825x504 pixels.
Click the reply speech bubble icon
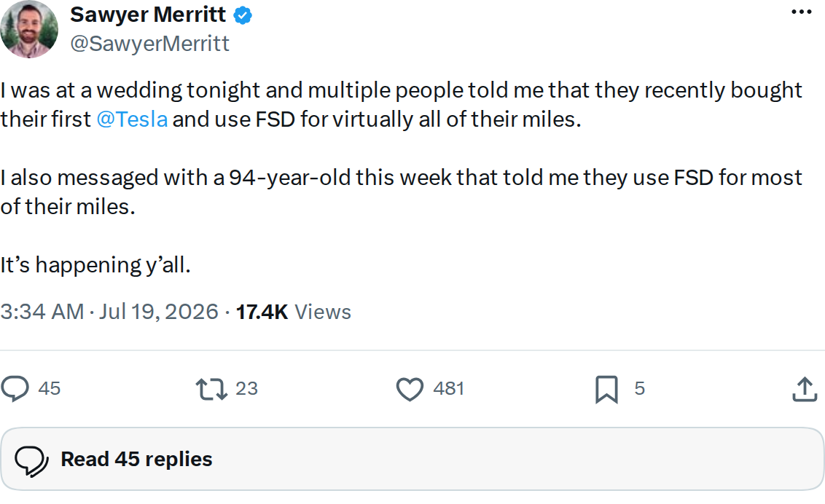pos(15,389)
